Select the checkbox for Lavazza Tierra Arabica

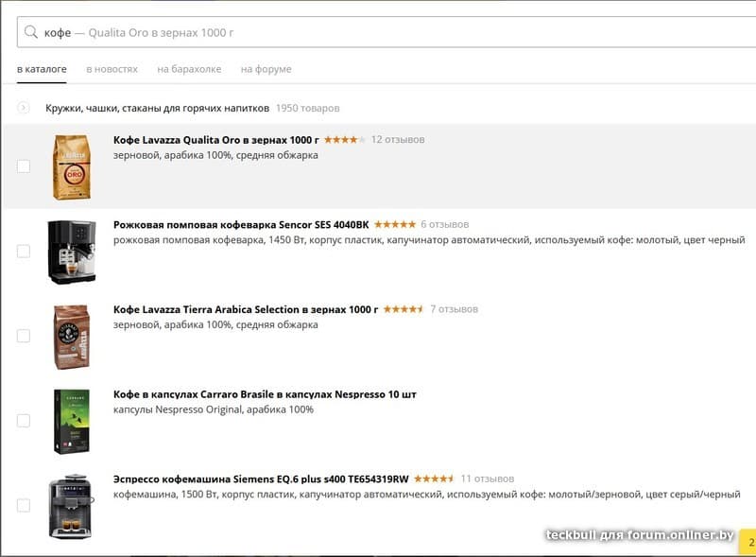[24, 336]
